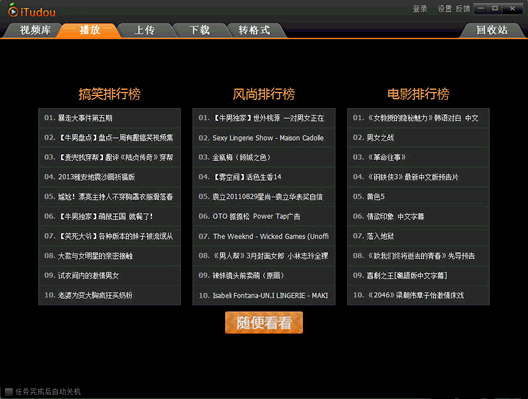Minimize the iTudou window
The width and height of the screenshot is (528, 399).
(481, 8)
